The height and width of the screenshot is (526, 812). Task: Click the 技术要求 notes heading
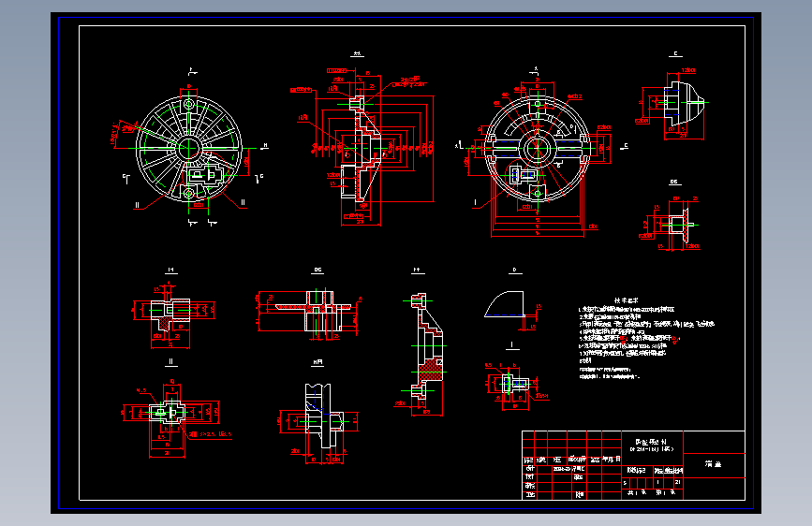point(626,300)
